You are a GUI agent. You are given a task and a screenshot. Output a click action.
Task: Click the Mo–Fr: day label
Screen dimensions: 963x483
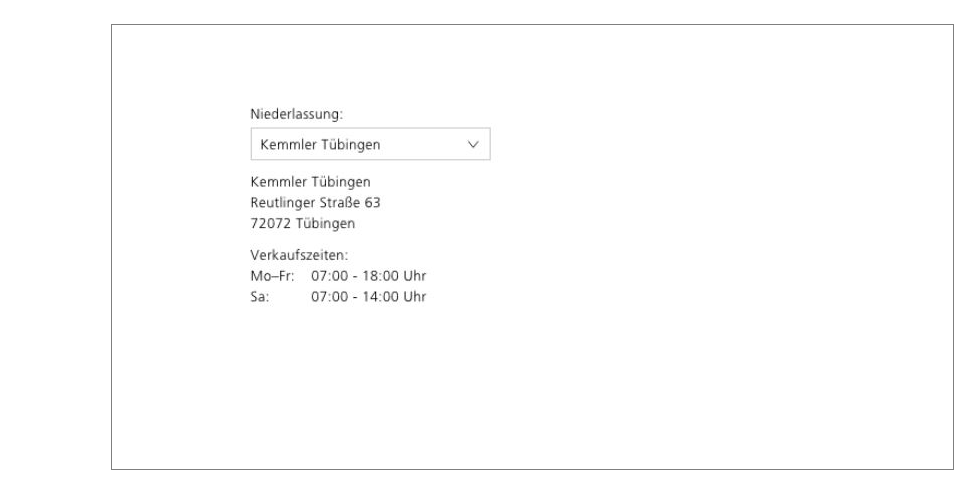click(273, 276)
